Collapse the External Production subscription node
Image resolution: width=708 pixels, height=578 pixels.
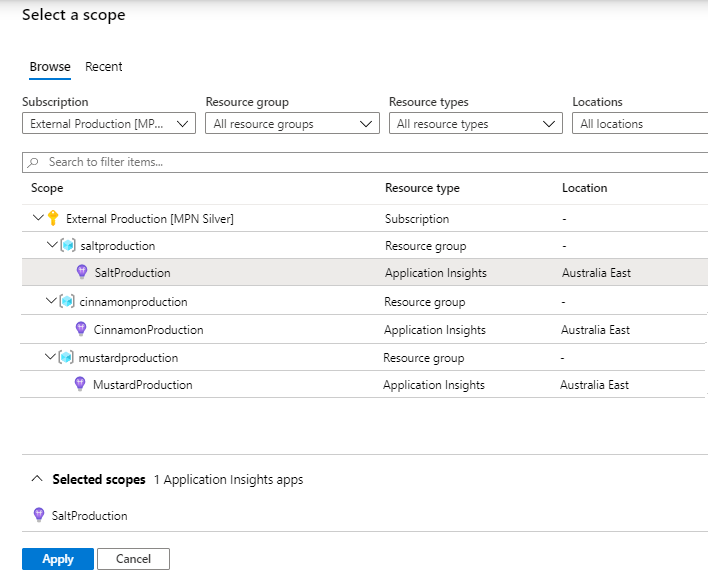point(38,218)
